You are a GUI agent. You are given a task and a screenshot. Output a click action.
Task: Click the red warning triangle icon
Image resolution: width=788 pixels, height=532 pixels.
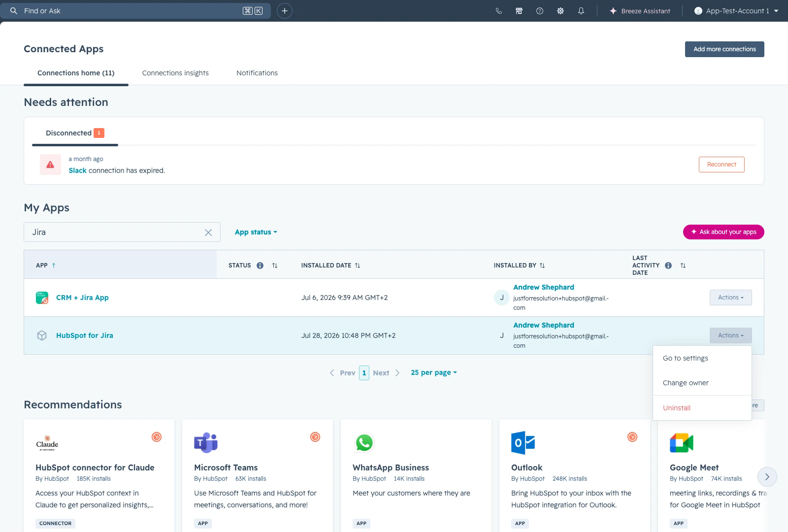click(50, 165)
